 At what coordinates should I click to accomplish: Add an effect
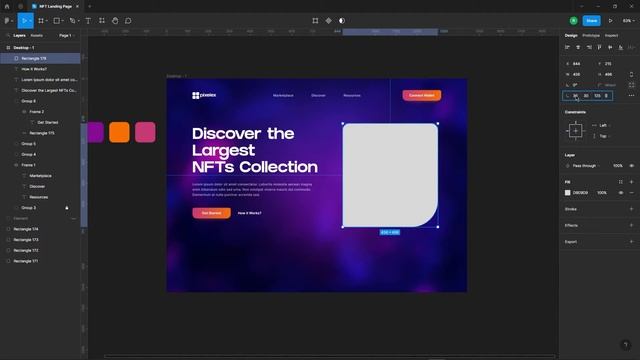click(631, 225)
